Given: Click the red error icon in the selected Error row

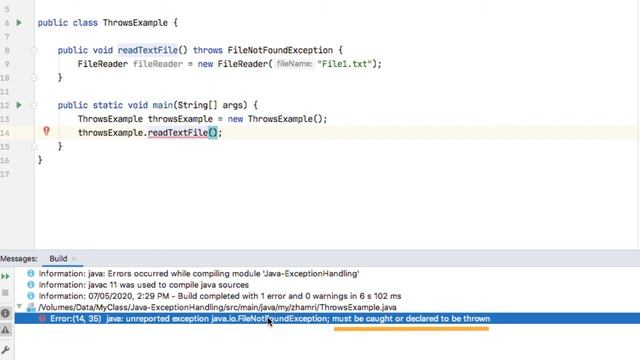Looking at the screenshot, I should pyautogui.click(x=42, y=318).
